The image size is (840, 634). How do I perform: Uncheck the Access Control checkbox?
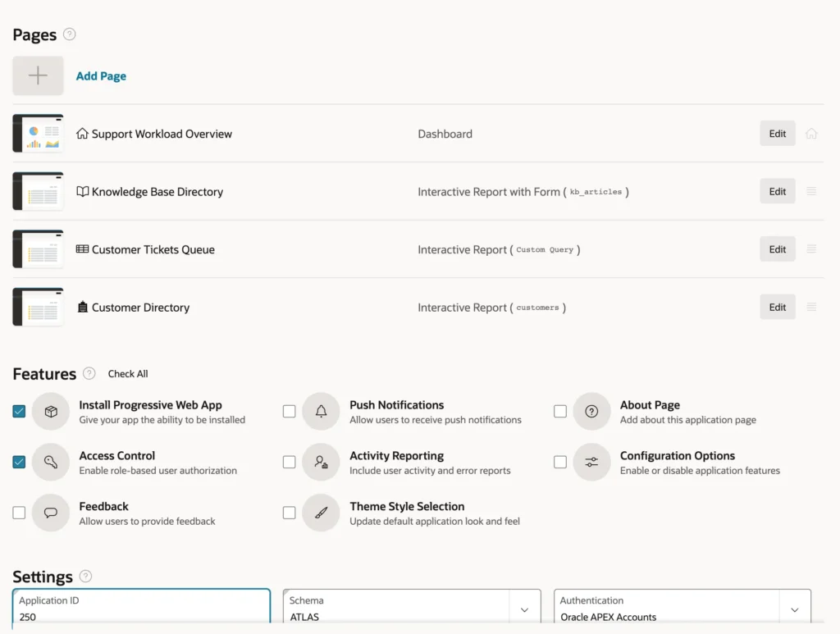point(19,462)
